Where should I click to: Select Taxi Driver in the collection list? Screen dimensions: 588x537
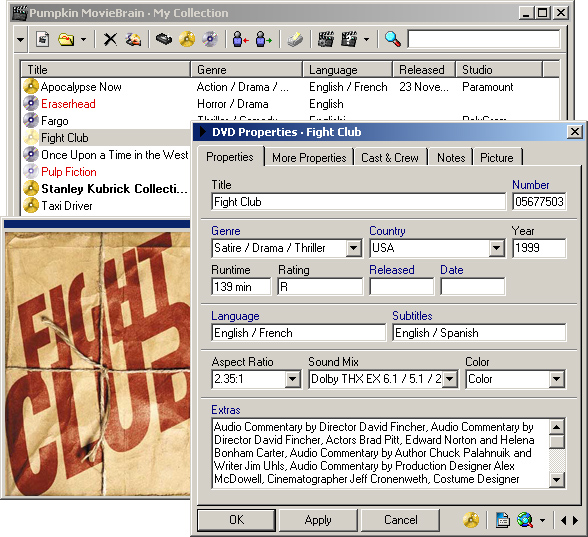[67, 206]
